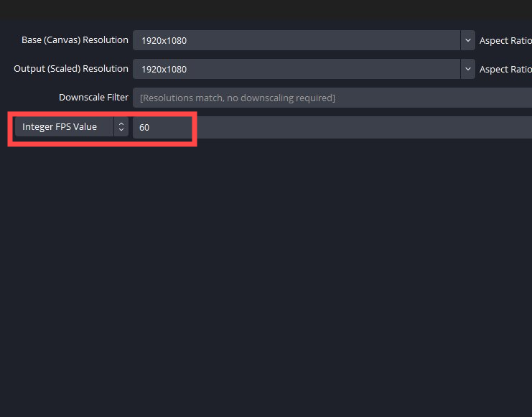Click the FPS value field showing 60
Image resolution: width=532 pixels, height=417 pixels.
(x=162, y=128)
